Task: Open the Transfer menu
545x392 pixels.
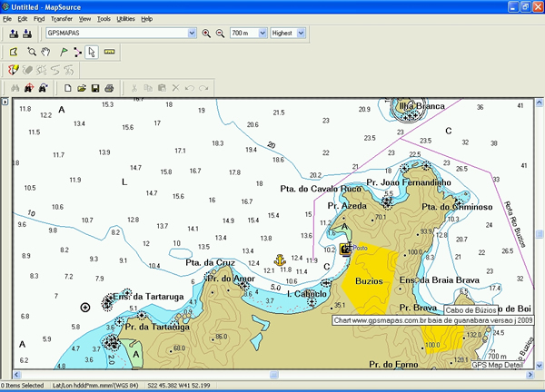Action: [x=62, y=18]
